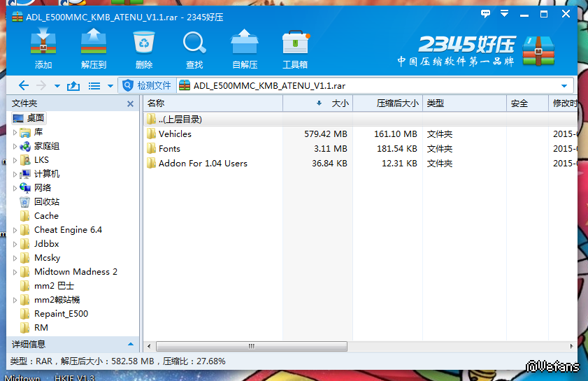Viewport: 588px width, 381px height.
Task: Click the Vehicles folder icon
Action: tap(151, 134)
